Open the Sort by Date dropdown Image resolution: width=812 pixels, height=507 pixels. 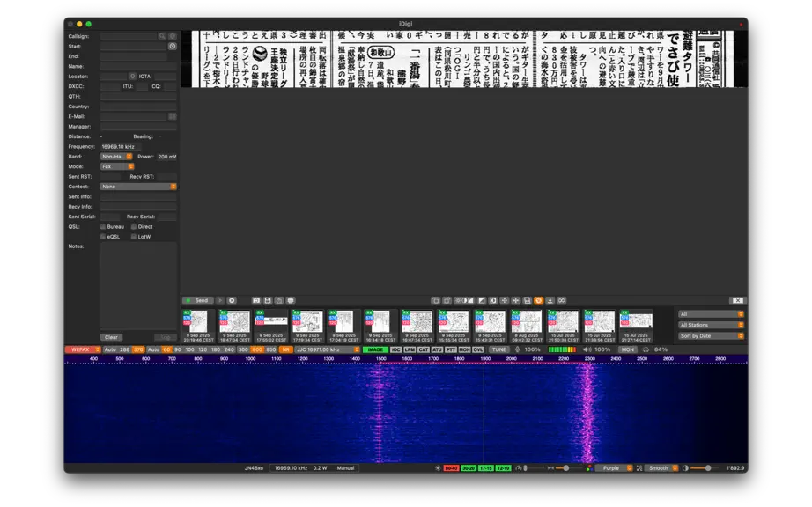tap(711, 335)
